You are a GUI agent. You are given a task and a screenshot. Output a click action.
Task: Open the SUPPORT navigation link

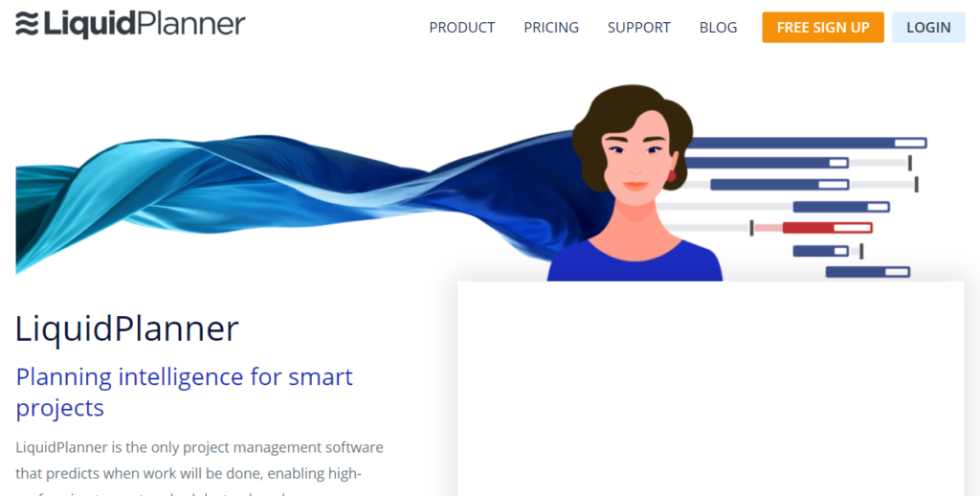click(x=638, y=28)
